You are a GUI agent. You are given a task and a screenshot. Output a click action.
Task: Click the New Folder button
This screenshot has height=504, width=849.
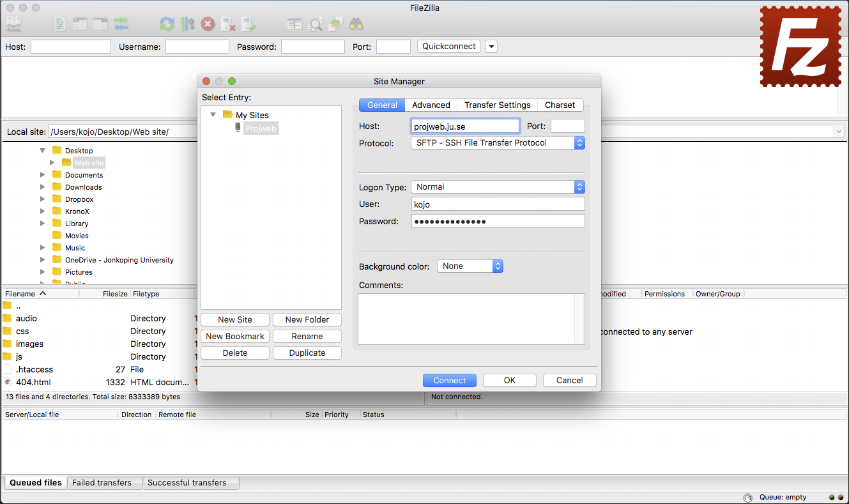coord(307,320)
